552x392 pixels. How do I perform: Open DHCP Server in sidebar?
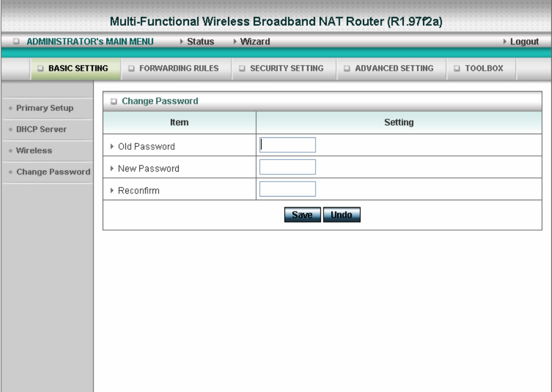point(41,129)
